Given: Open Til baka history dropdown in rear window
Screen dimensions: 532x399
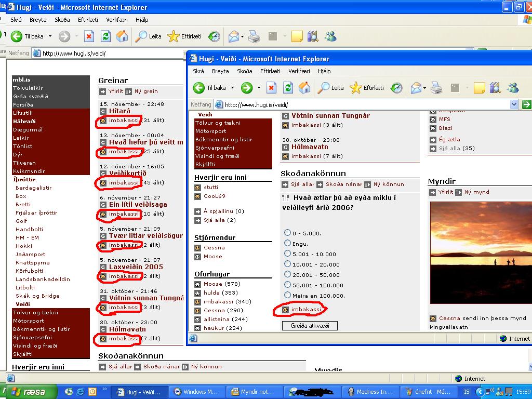Looking at the screenshot, I should tap(50, 36).
